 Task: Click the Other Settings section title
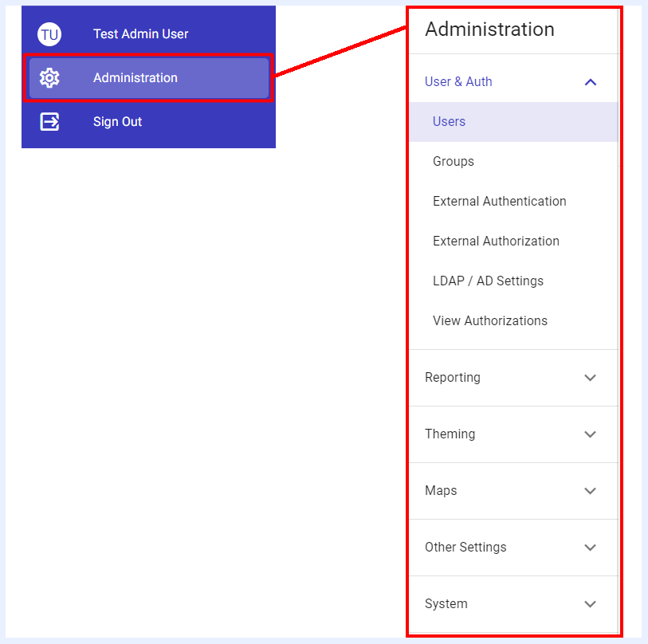[x=465, y=548]
